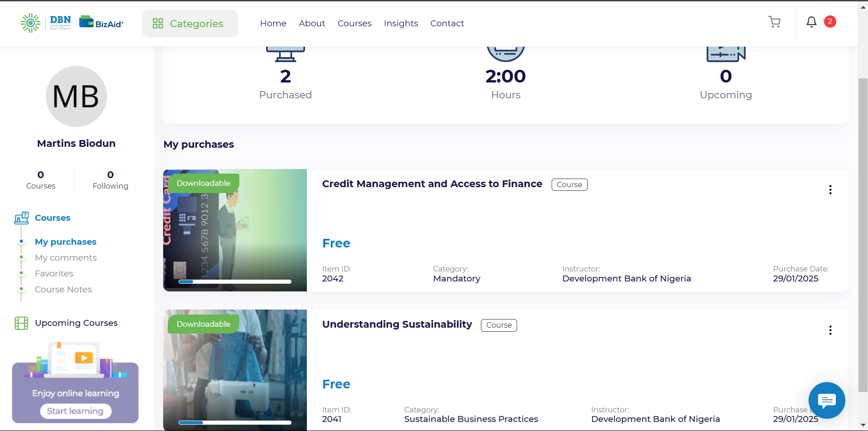Click the page vertical scrollbar
868x431 pixels.
click(x=863, y=235)
